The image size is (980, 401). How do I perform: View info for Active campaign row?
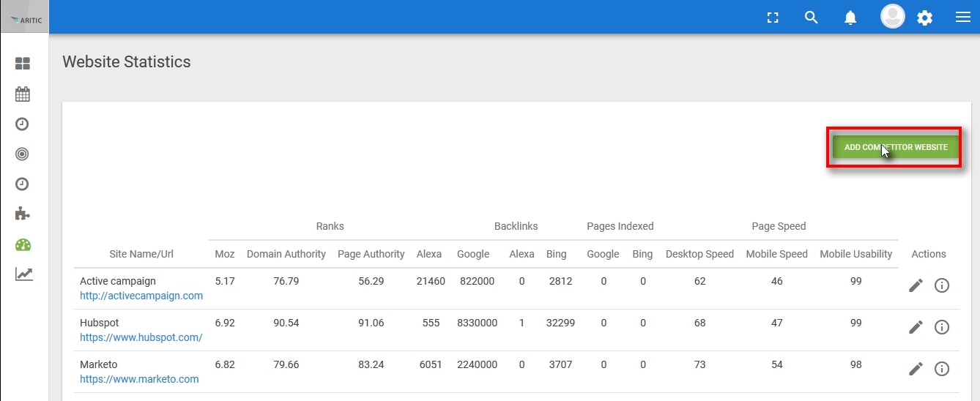942,285
